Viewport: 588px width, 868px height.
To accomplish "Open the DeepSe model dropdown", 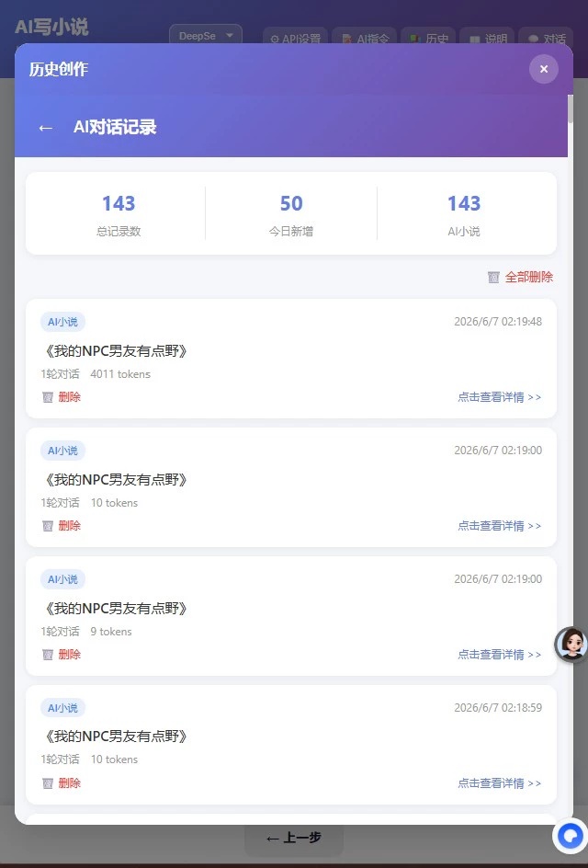I will coord(206,36).
